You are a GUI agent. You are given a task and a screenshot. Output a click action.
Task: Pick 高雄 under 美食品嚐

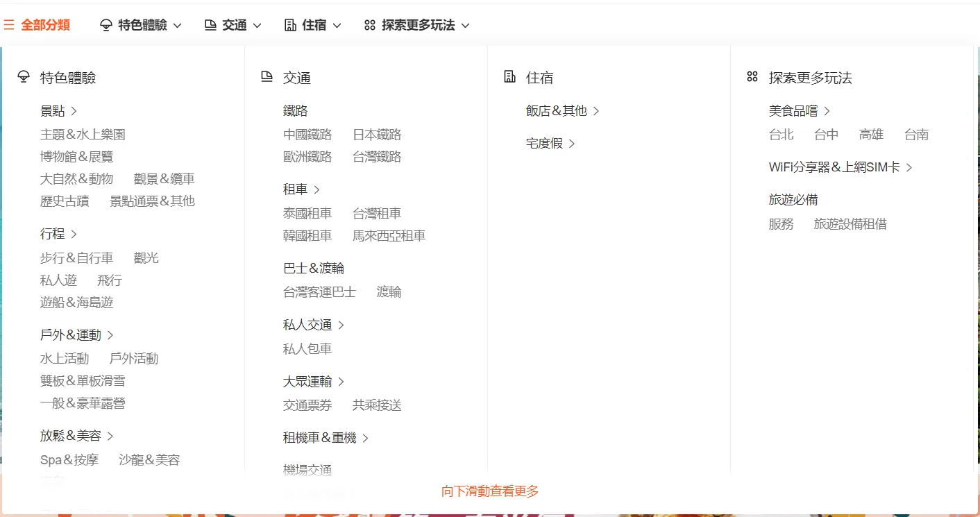(871, 135)
